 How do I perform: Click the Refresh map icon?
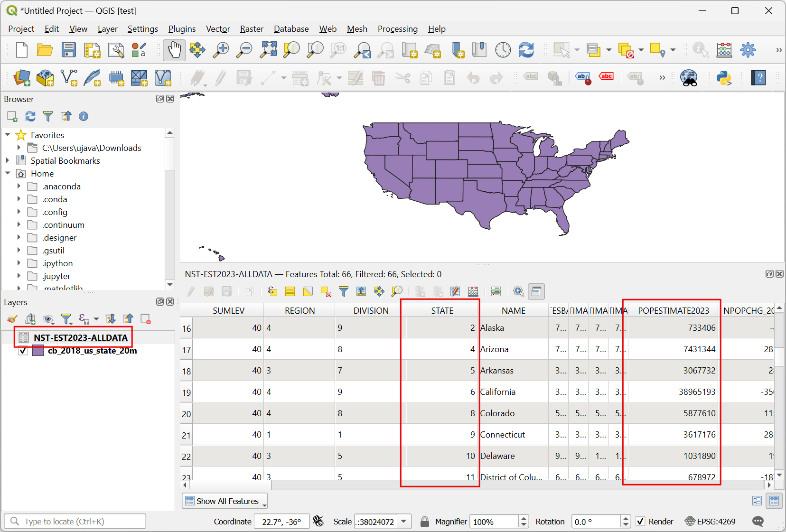tap(526, 50)
